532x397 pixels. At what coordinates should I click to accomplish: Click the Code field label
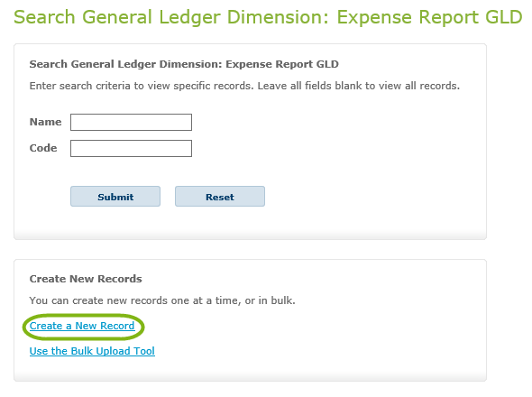pyautogui.click(x=43, y=148)
